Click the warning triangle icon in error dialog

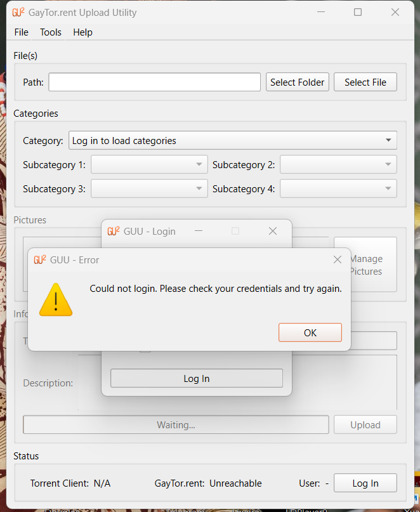coord(56,299)
